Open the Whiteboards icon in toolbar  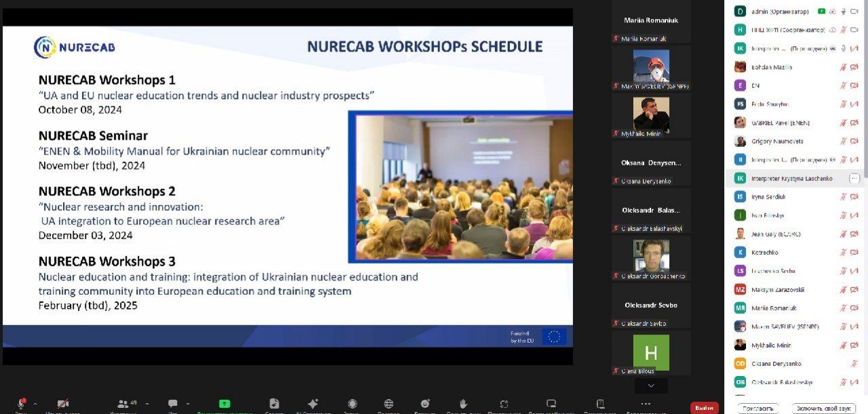point(551,403)
